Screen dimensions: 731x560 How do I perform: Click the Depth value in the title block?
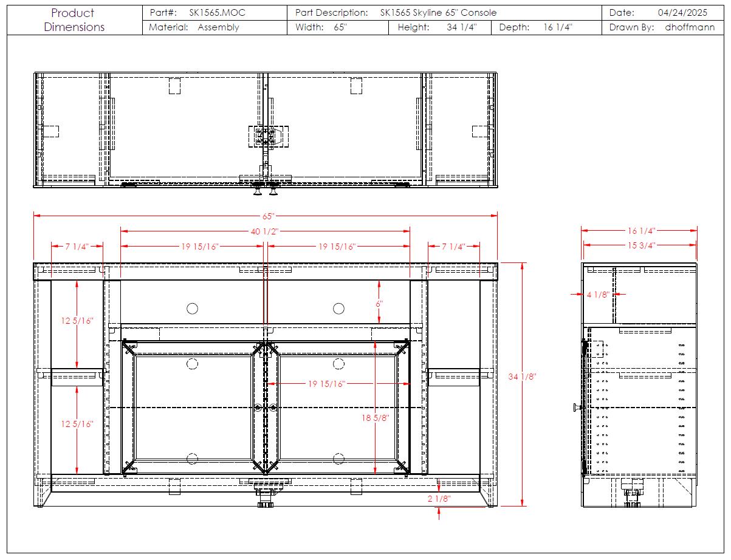tap(558, 27)
